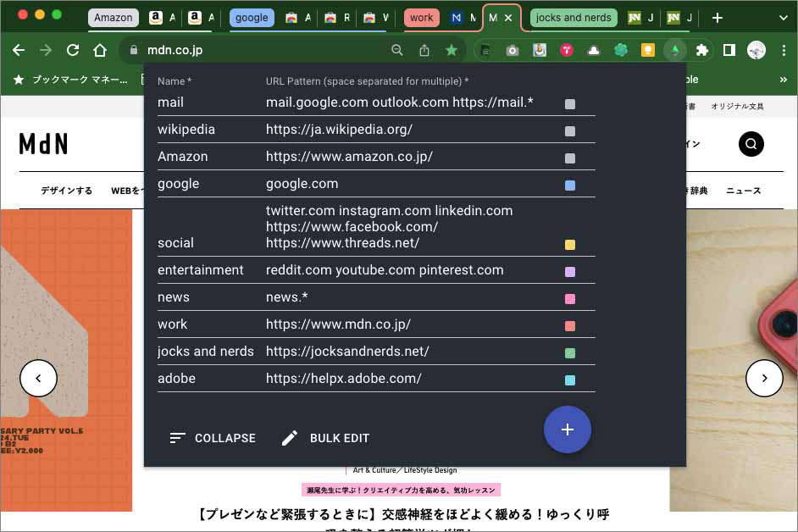Open MdN's site search magnifier icon
The image size is (798, 532).
point(751,144)
